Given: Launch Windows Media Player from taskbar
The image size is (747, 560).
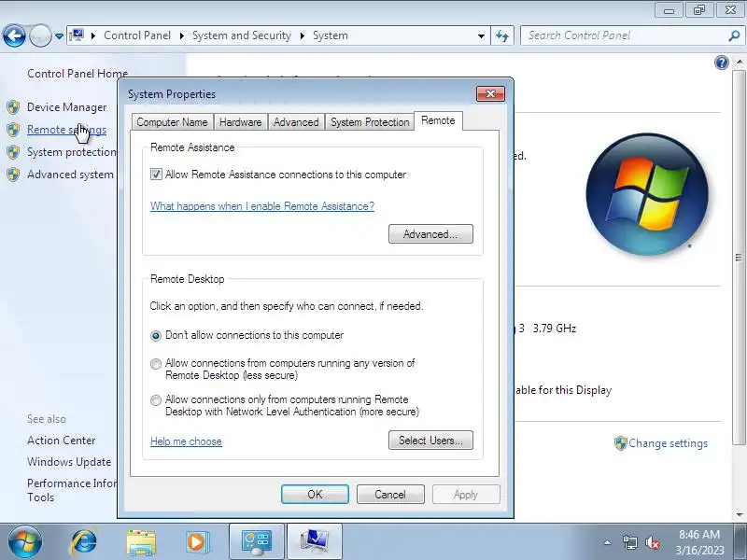Looking at the screenshot, I should click(x=196, y=542).
